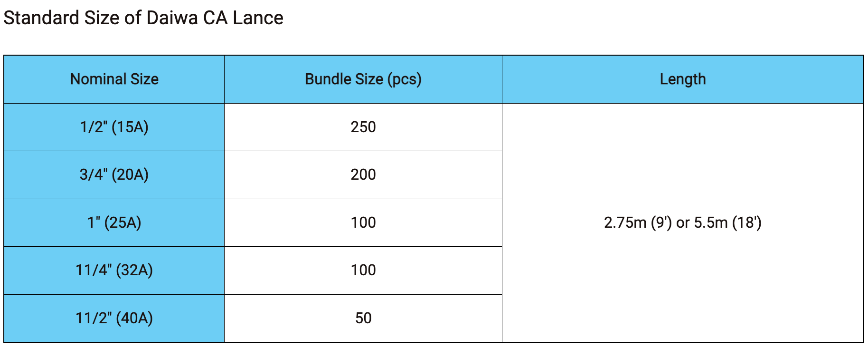Click '(pcs)' in the Bundle Size header
The width and height of the screenshot is (868, 348).
click(405, 79)
